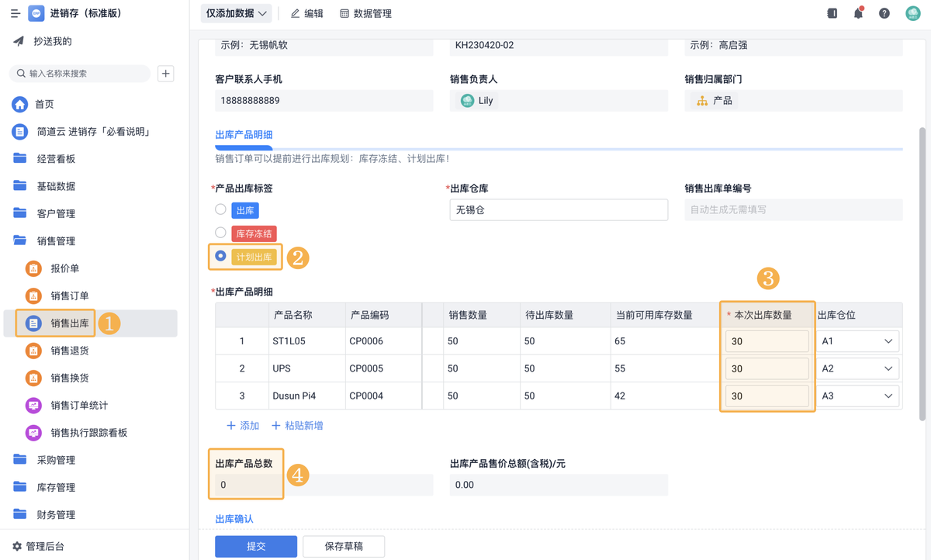931x560 pixels.
Task: Click the 保存草稿 button
Action: [344, 546]
